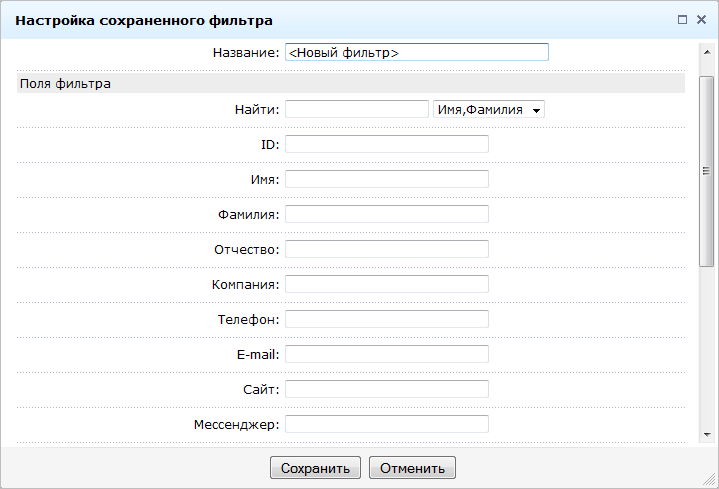Screen dimensions: 719x489
Task: Click the Название filter name field
Action: [416, 53]
